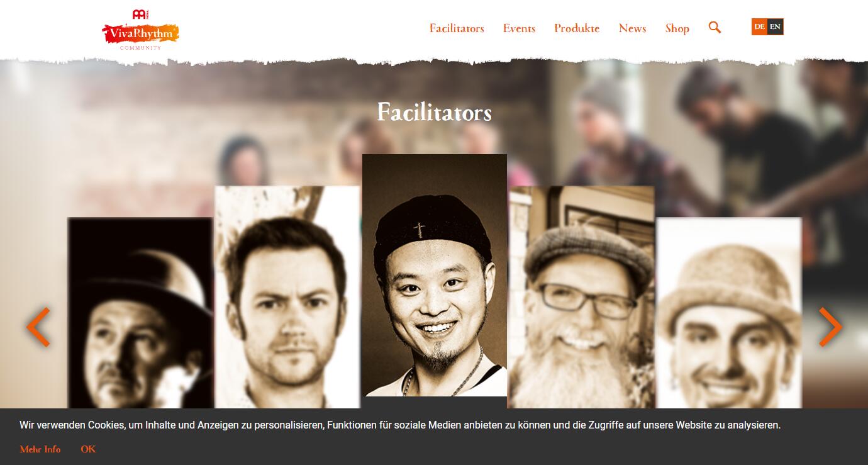
Task: Open the Events menu item
Action: pyautogui.click(x=519, y=28)
